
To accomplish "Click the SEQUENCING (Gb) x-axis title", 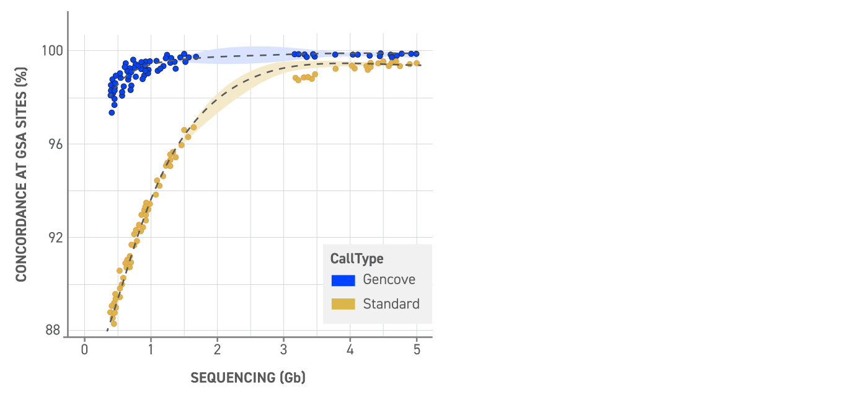I will point(248,377).
